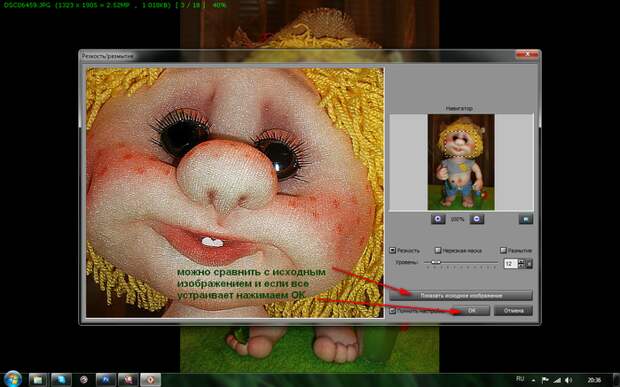Screen dimensions: 620x387
Task: Open Windows Explorer from the taskbar
Action: pos(38,380)
